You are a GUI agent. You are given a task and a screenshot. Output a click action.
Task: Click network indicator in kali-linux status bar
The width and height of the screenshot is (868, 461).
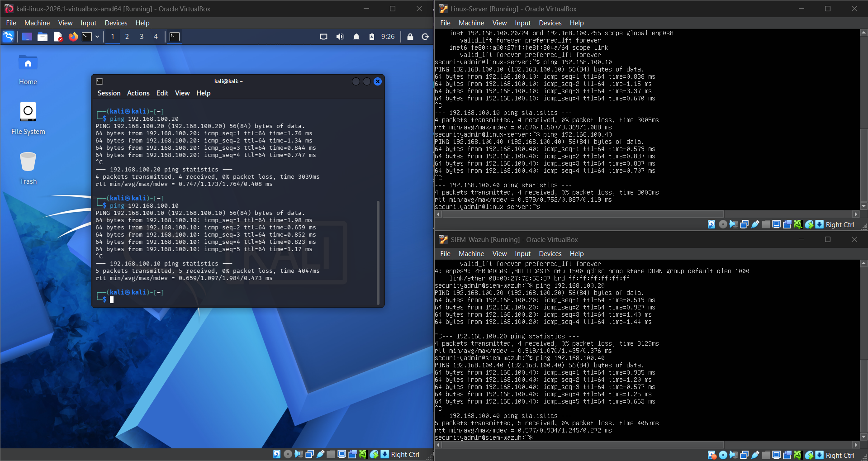click(x=310, y=454)
